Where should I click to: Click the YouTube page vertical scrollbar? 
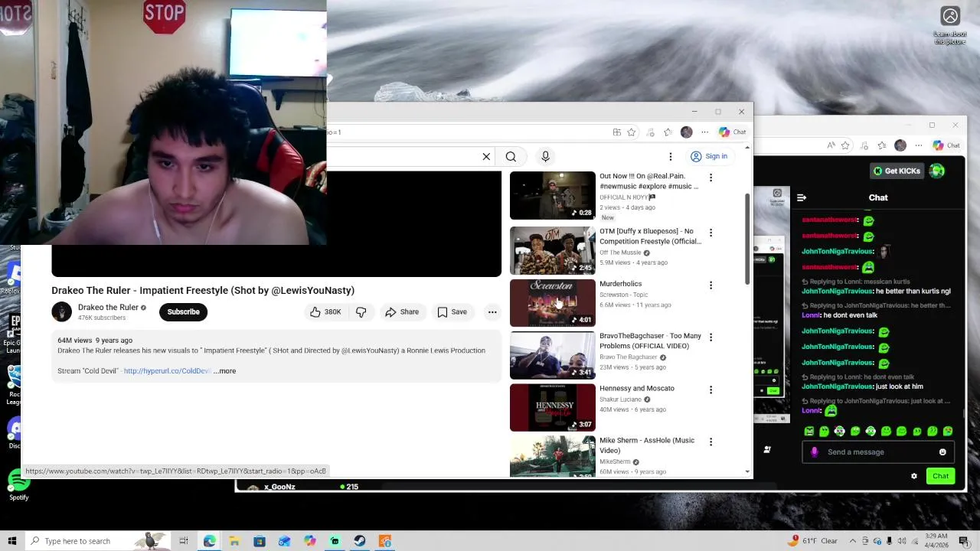747,239
